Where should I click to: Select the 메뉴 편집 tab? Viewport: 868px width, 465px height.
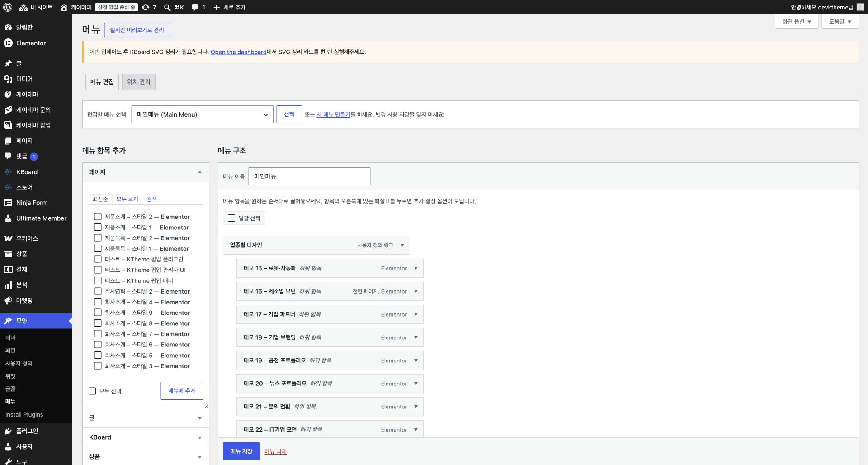[x=102, y=82]
